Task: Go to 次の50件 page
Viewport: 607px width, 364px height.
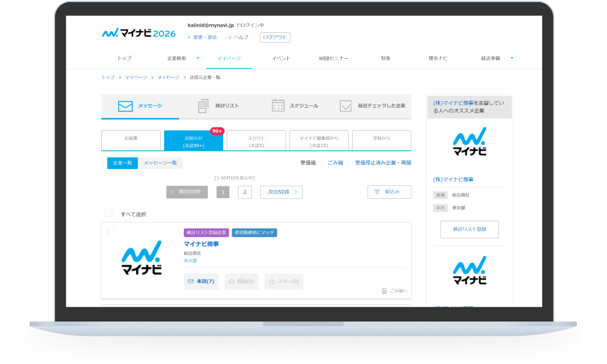Action: coord(281,192)
